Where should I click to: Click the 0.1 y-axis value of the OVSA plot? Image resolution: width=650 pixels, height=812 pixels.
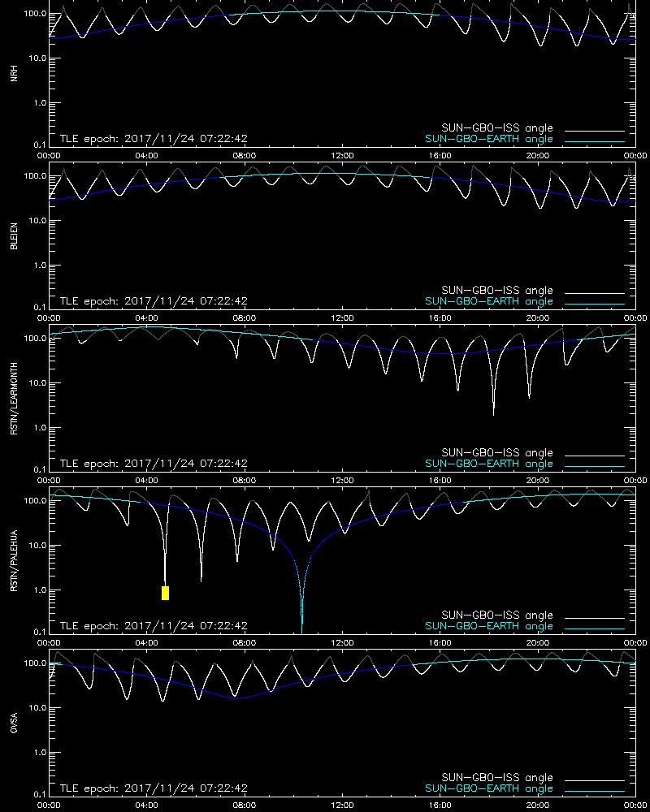pos(39,794)
